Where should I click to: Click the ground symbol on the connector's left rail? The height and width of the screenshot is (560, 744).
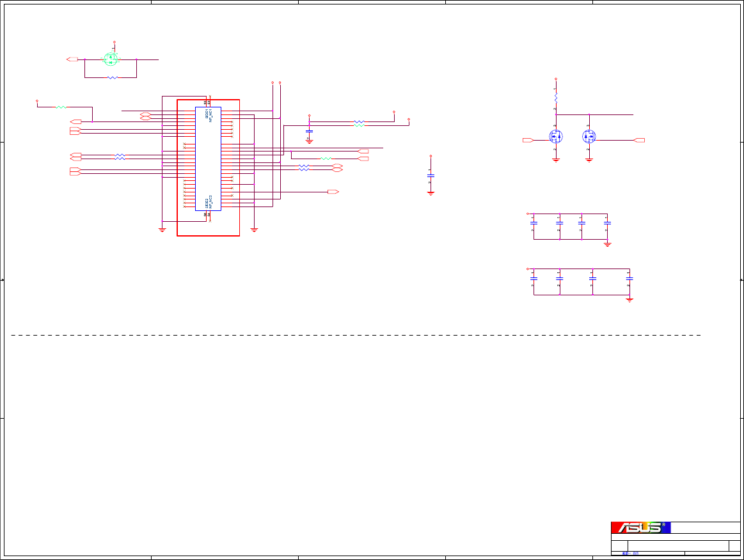click(162, 230)
